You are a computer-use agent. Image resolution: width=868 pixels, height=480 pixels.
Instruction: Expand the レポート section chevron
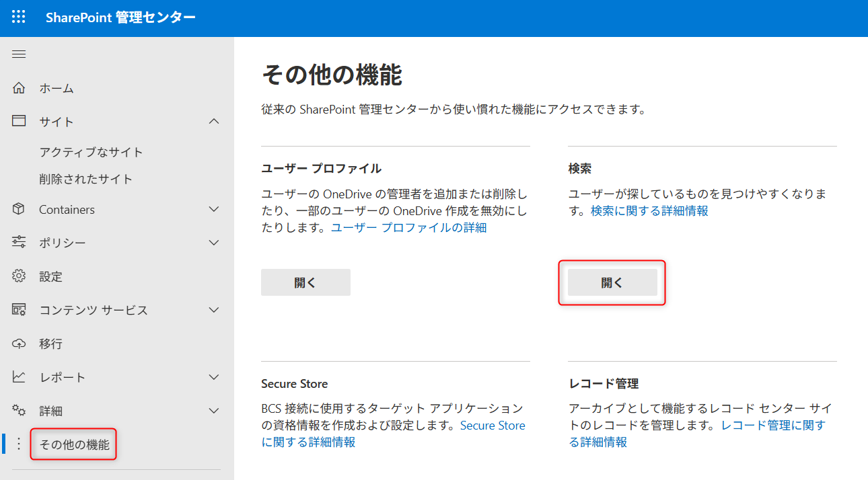pyautogui.click(x=214, y=377)
